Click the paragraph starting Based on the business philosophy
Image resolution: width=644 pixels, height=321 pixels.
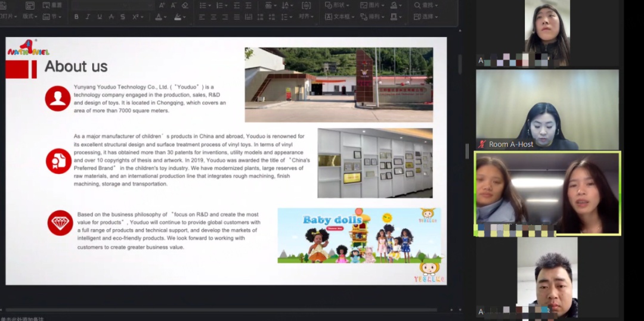click(x=169, y=231)
